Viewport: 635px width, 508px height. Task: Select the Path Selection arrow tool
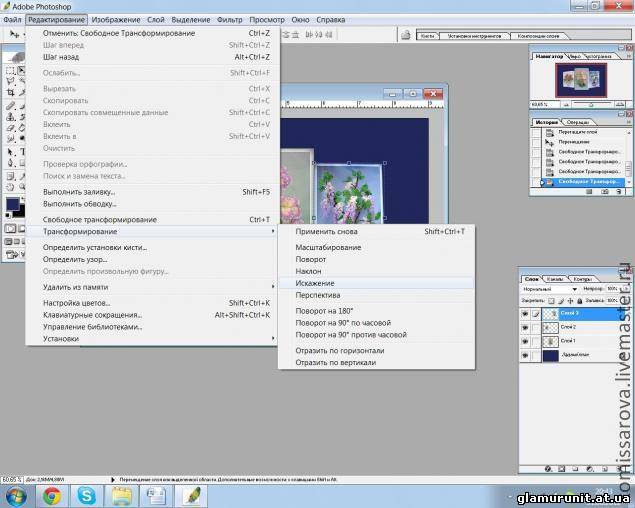pyautogui.click(x=10, y=152)
